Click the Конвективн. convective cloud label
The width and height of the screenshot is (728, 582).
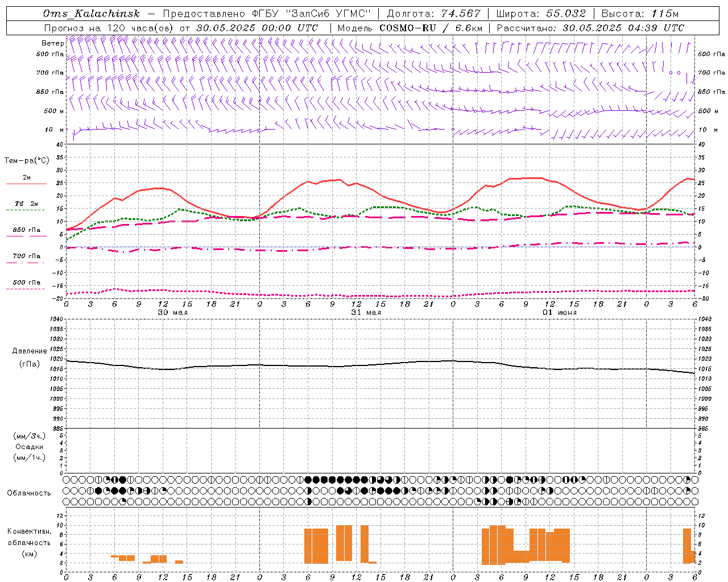click(30, 531)
